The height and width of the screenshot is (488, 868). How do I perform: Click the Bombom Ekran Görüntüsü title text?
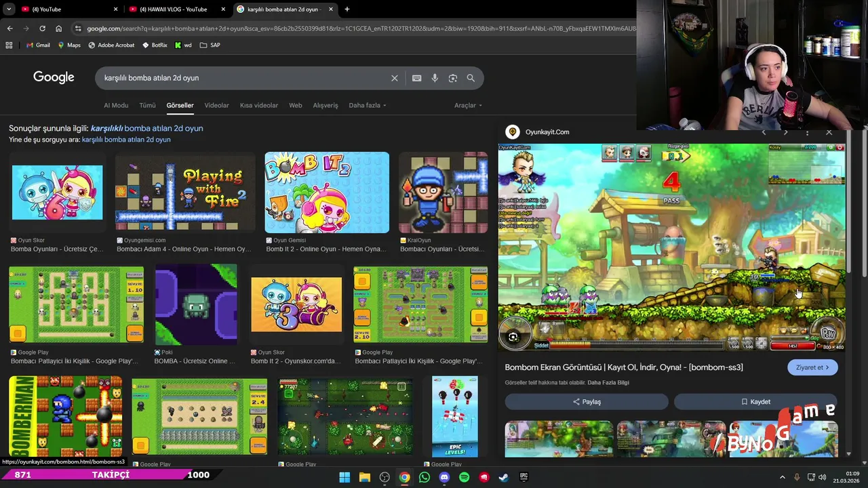[623, 367]
